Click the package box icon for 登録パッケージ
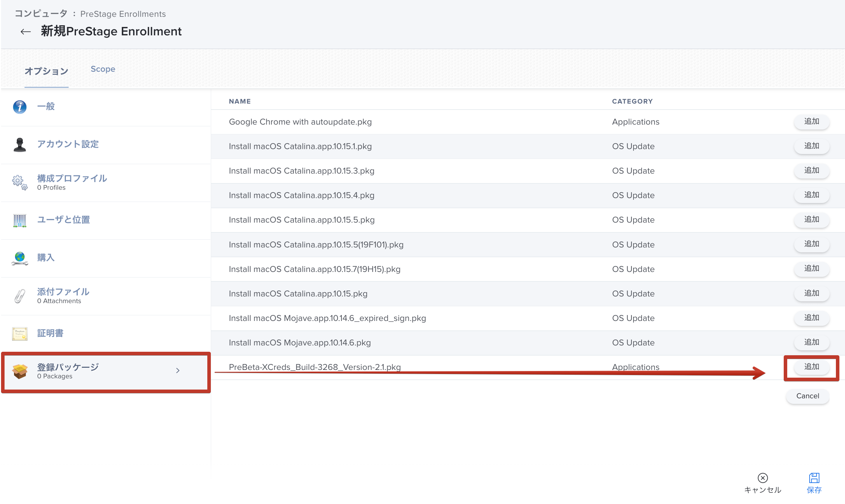 [x=20, y=371]
